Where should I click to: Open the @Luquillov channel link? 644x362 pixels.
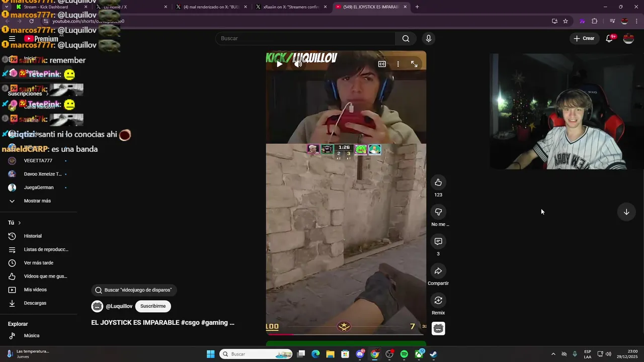(119, 306)
